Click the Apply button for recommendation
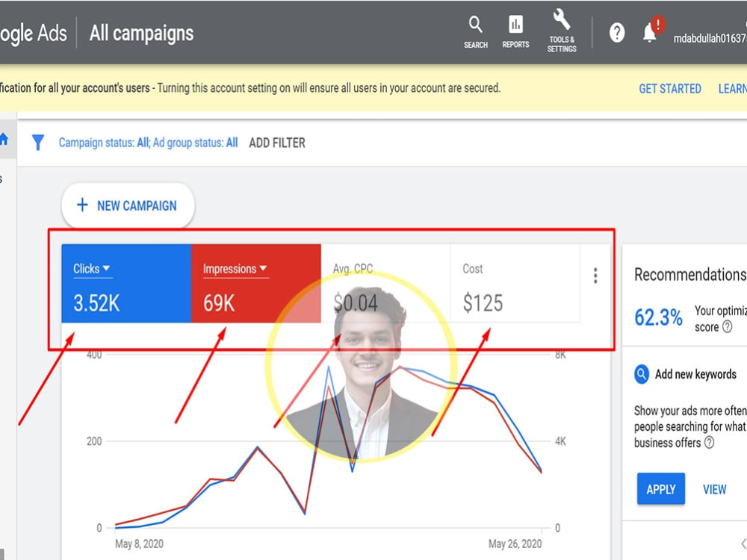This screenshot has width=747, height=560. (661, 488)
